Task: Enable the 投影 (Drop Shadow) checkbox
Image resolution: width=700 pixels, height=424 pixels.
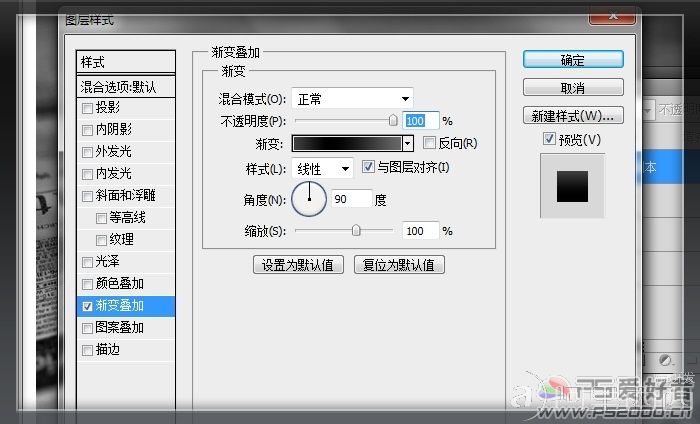Action: (88, 108)
